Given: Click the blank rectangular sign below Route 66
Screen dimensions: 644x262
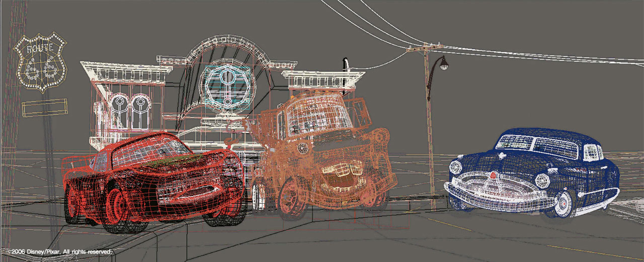Looking at the screenshot, I should [x=44, y=108].
